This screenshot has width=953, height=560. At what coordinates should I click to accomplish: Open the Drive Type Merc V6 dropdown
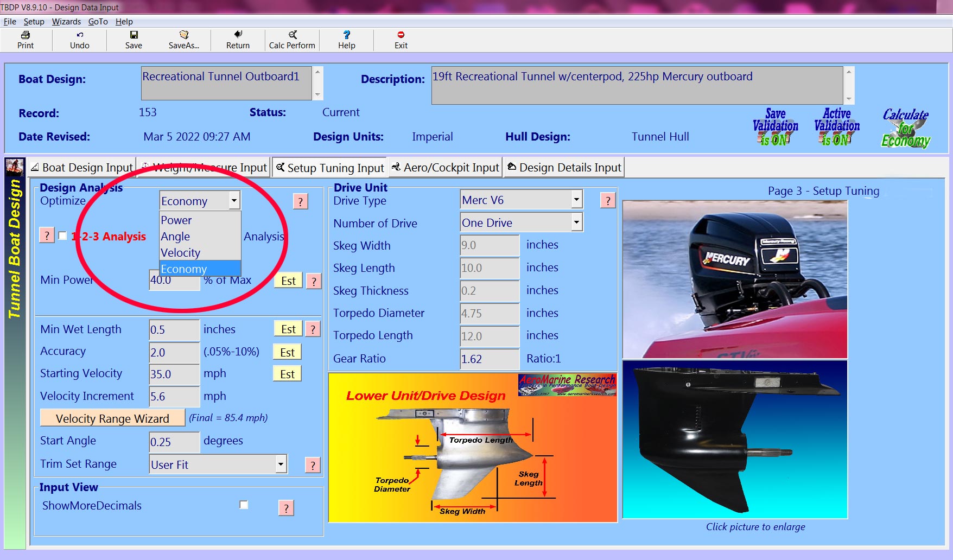click(x=576, y=200)
